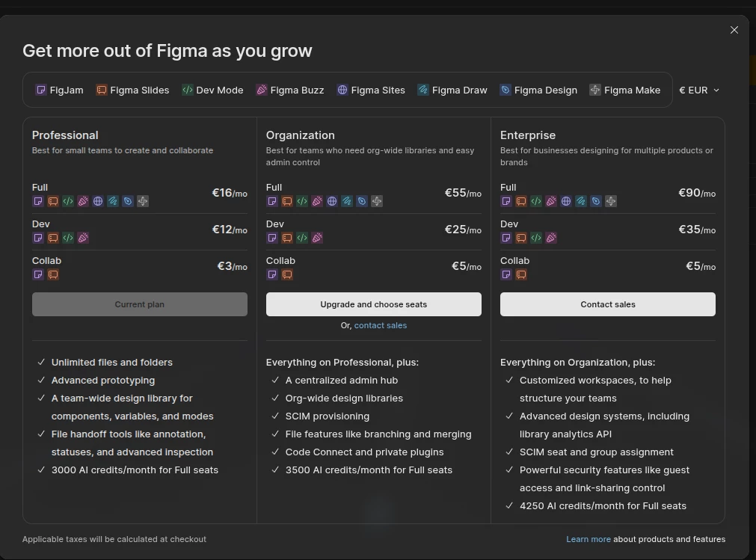Screen dimensions: 756x560
Task: Open the EUR currency dropdown
Action: click(699, 90)
